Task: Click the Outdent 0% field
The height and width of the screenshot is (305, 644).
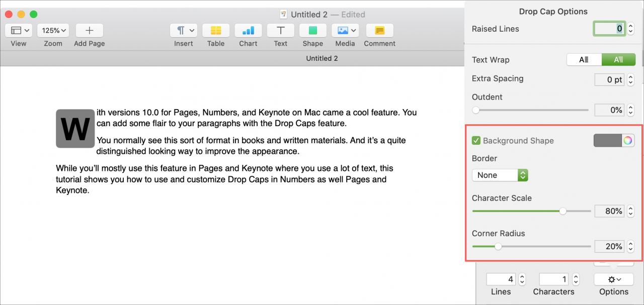Action: tap(610, 110)
